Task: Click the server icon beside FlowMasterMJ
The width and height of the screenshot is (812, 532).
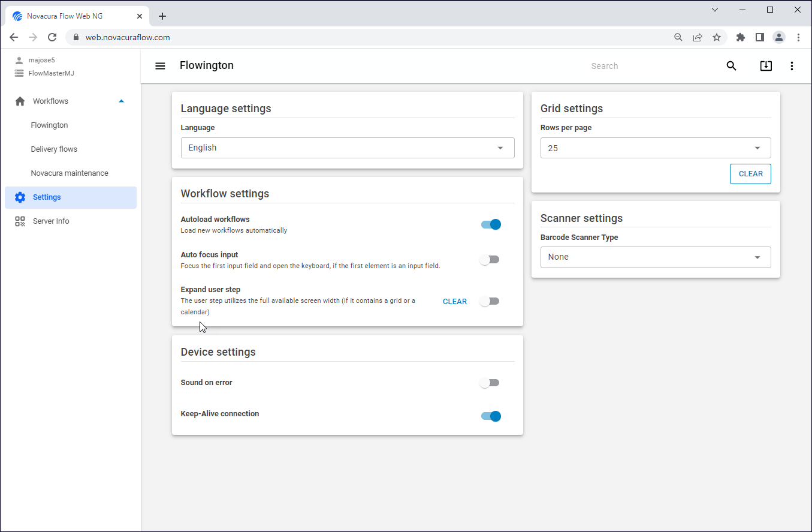Action: tap(19, 73)
